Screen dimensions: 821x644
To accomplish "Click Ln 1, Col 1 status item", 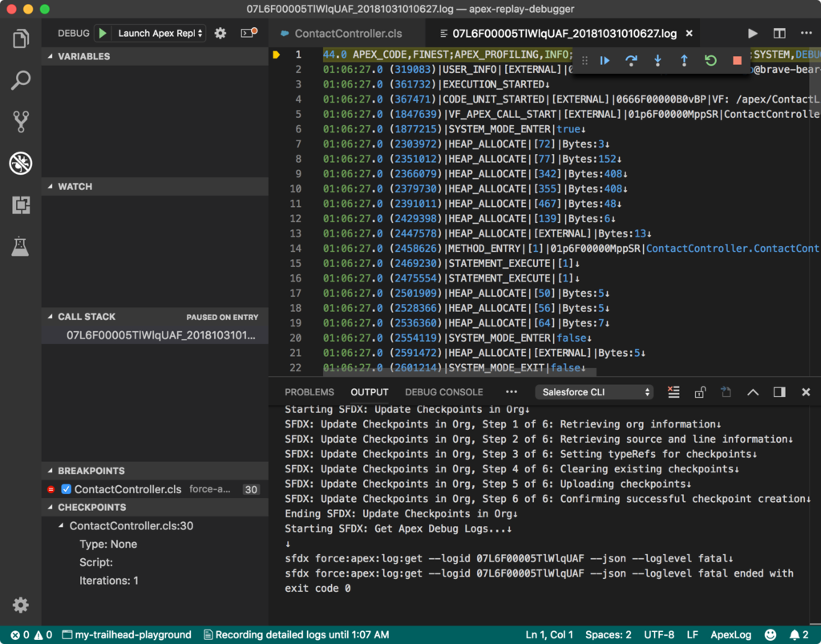I will (549, 634).
